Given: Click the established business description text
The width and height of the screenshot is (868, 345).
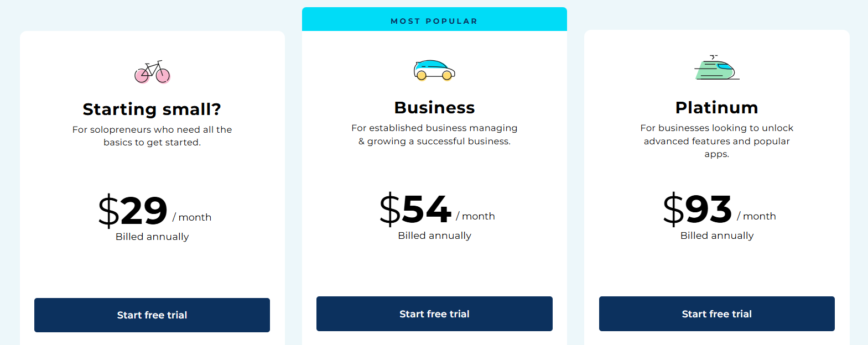Looking at the screenshot, I should 434,134.
